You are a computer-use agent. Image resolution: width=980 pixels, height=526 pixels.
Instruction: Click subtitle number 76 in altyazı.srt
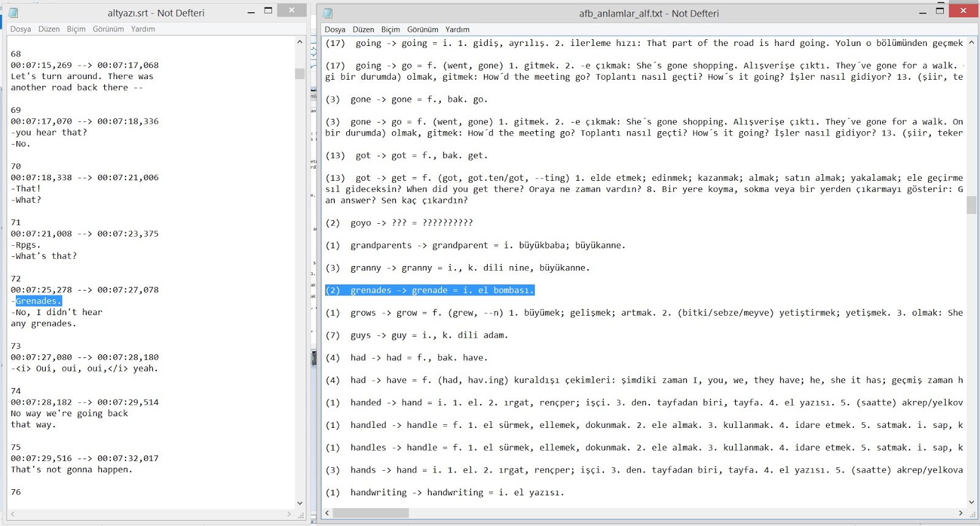coord(16,492)
